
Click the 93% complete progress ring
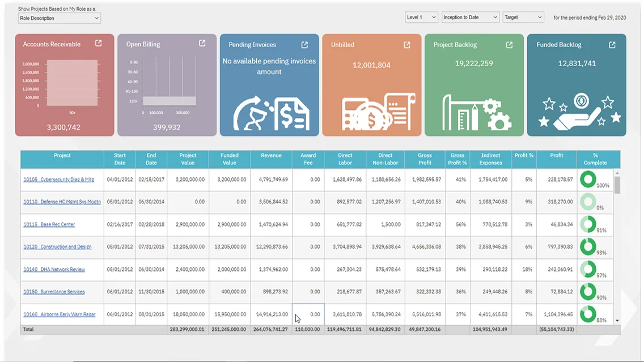[x=588, y=246]
